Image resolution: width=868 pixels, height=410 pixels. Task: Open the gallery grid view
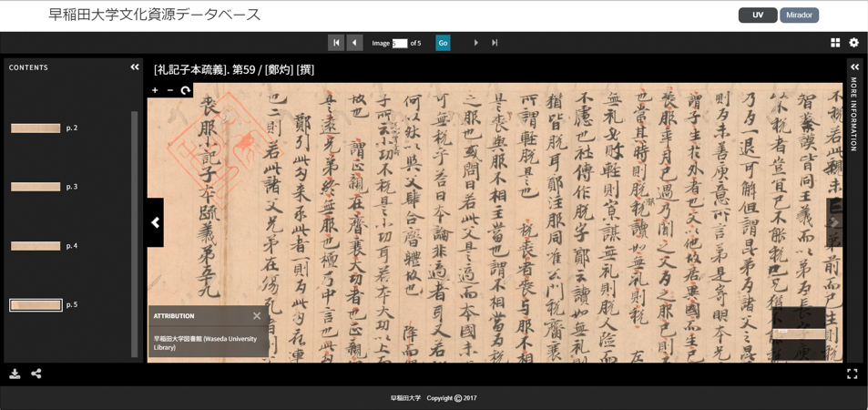coord(835,43)
